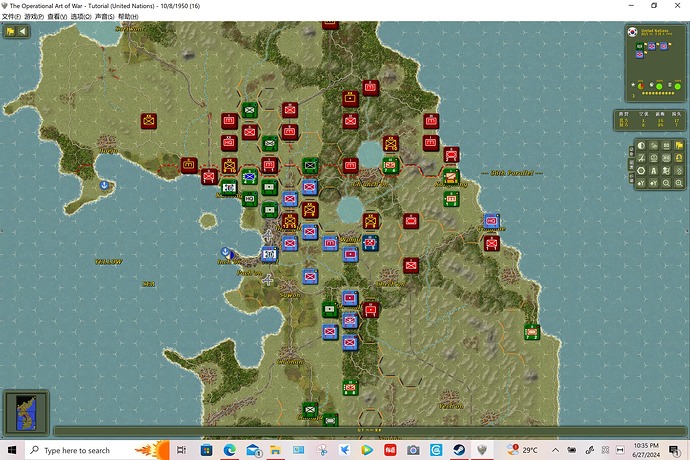Click the first '+Y' icon in bottom row
Image resolution: width=690 pixels, height=460 pixels.
point(641,183)
